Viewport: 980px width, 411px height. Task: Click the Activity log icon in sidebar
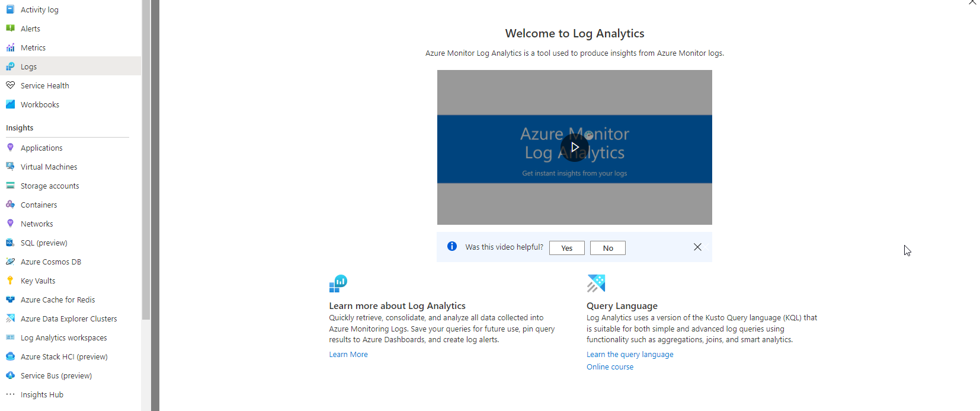coord(10,9)
